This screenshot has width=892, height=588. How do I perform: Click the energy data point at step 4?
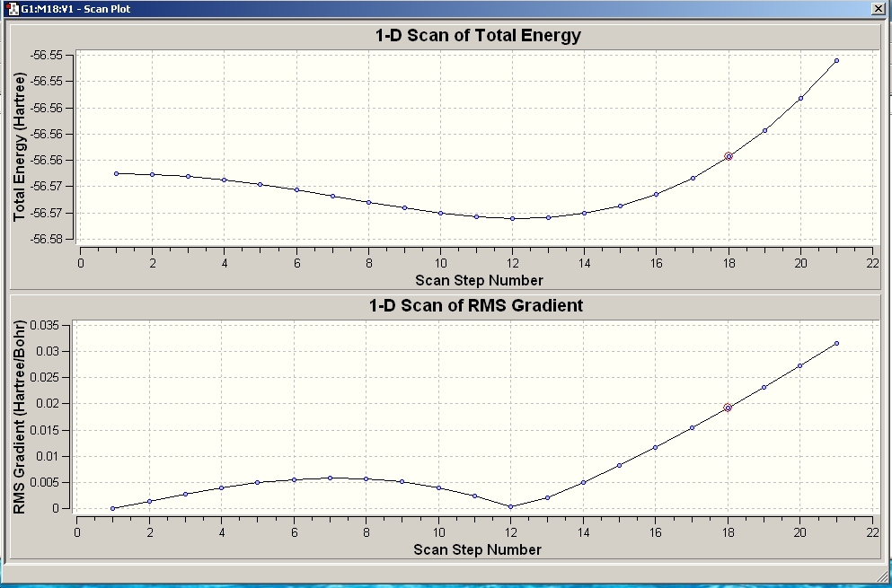(x=225, y=180)
